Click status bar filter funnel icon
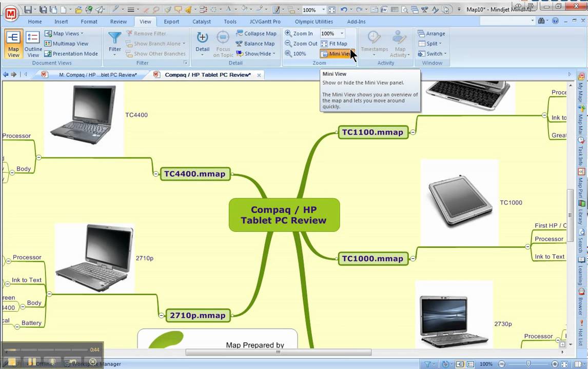588x369 pixels. click(427, 364)
